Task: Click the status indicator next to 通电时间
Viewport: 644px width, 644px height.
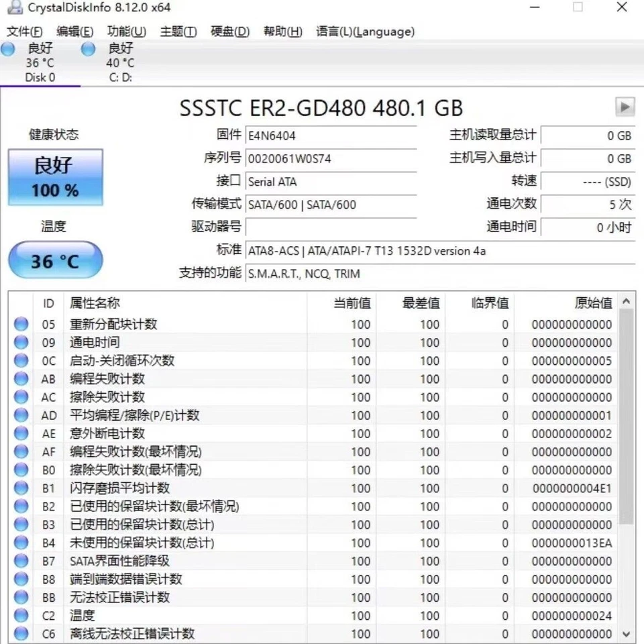Action: pos(20,342)
